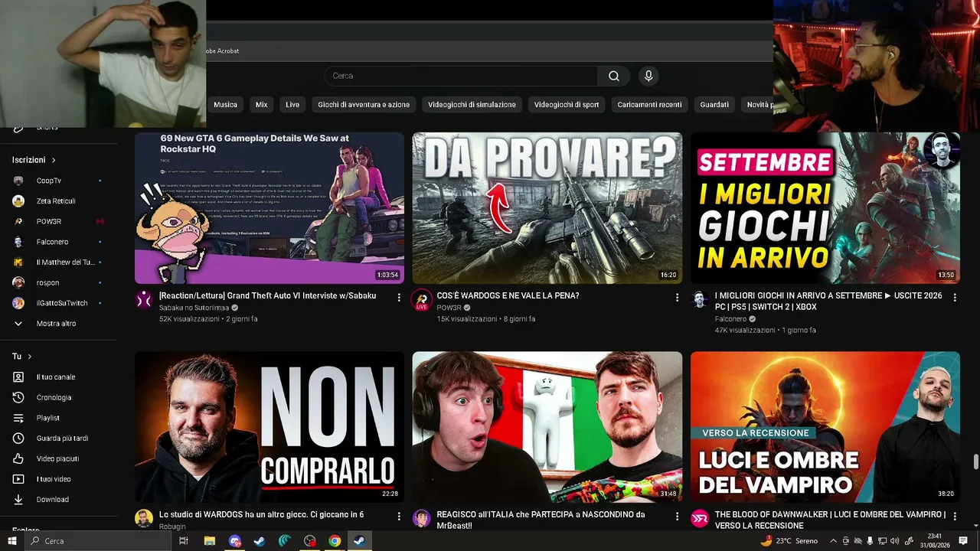Image resolution: width=980 pixels, height=551 pixels.
Task: Open options menu for Migliori Giochi Settembre video
Action: click(955, 297)
